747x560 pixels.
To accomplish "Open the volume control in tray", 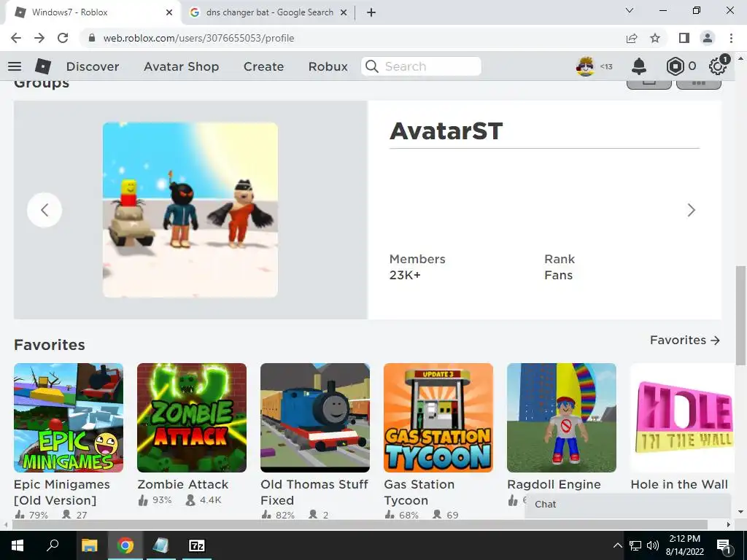I will click(x=653, y=545).
